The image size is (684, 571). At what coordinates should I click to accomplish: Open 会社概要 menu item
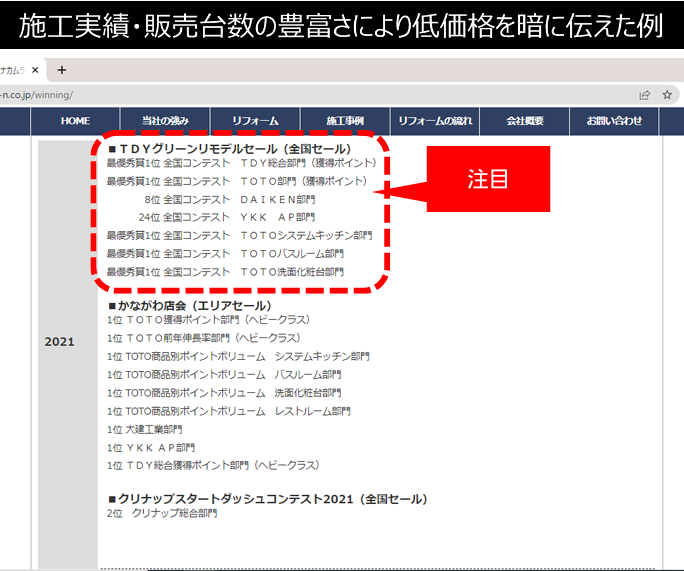pos(525,121)
